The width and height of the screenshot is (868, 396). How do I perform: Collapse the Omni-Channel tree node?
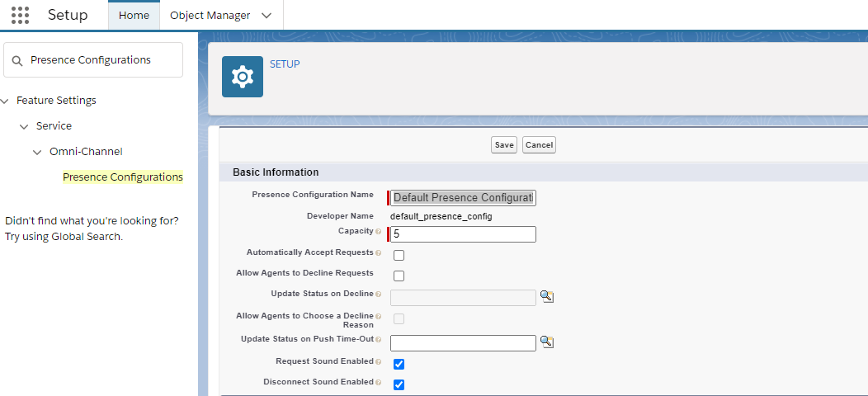pyautogui.click(x=37, y=152)
